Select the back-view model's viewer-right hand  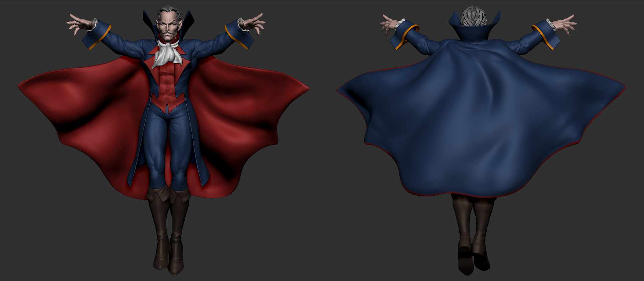(x=565, y=24)
